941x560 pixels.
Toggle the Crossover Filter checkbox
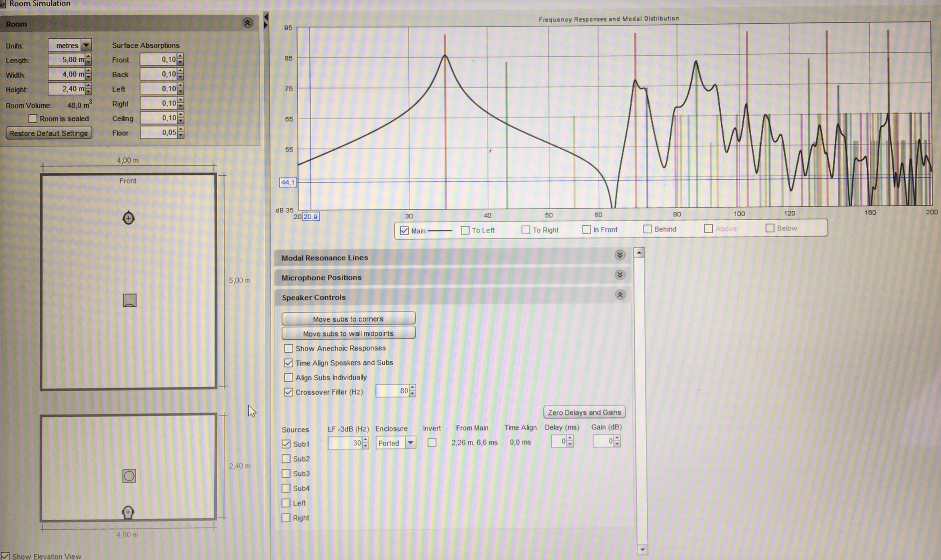pos(289,392)
